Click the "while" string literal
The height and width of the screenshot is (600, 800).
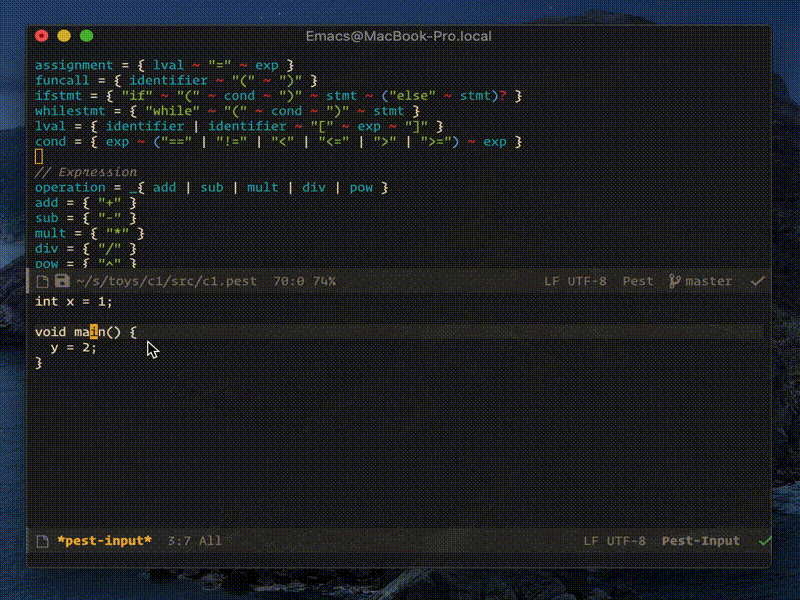point(172,111)
